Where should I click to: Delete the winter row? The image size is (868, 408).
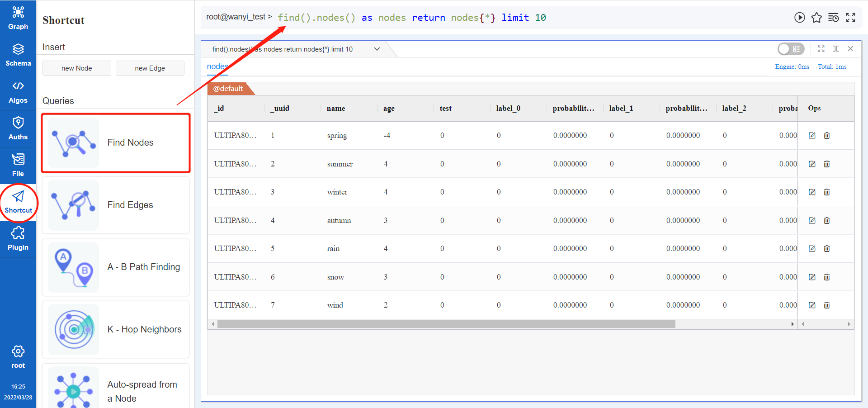coord(827,192)
